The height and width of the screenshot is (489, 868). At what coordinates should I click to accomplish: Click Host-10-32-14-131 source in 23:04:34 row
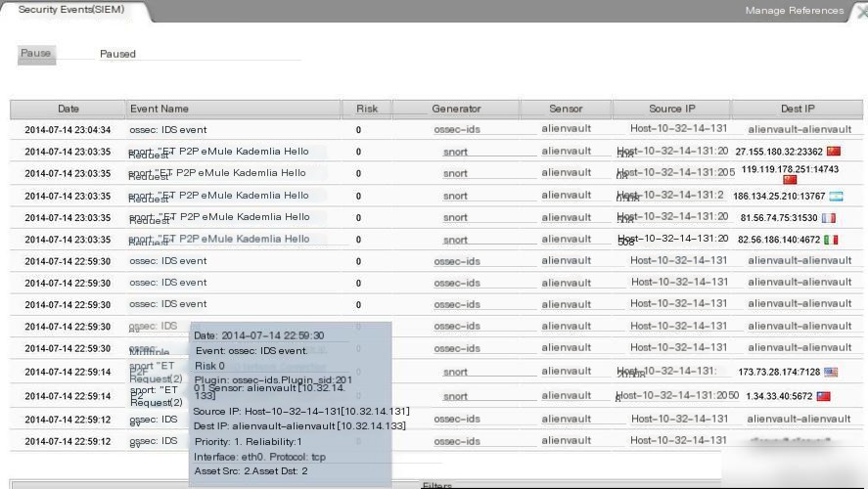pyautogui.click(x=678, y=128)
